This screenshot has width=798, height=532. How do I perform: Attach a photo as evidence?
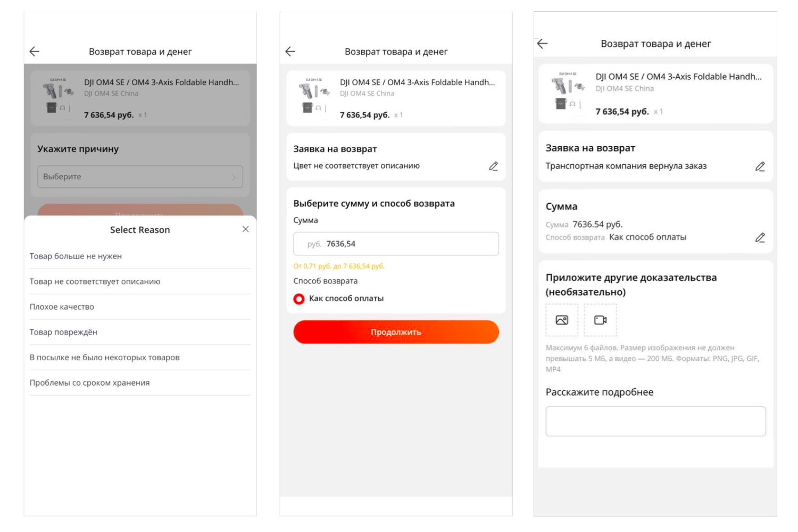point(562,320)
